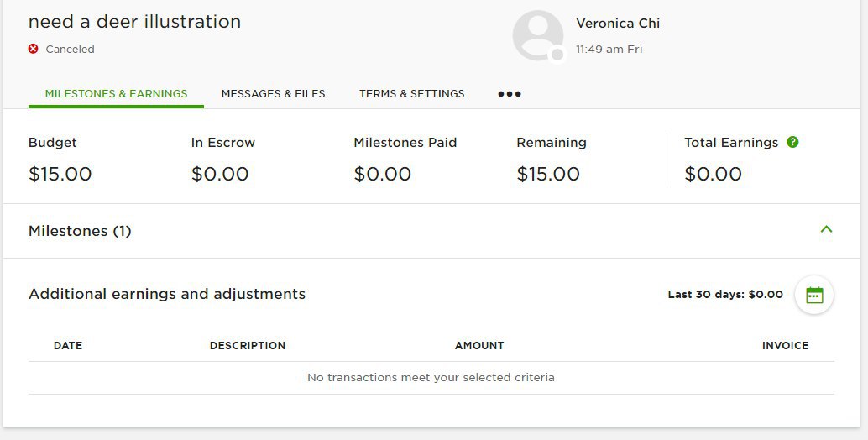Click the 'need a deer illustration' title
Viewport: 868px width, 440px height.
click(134, 22)
